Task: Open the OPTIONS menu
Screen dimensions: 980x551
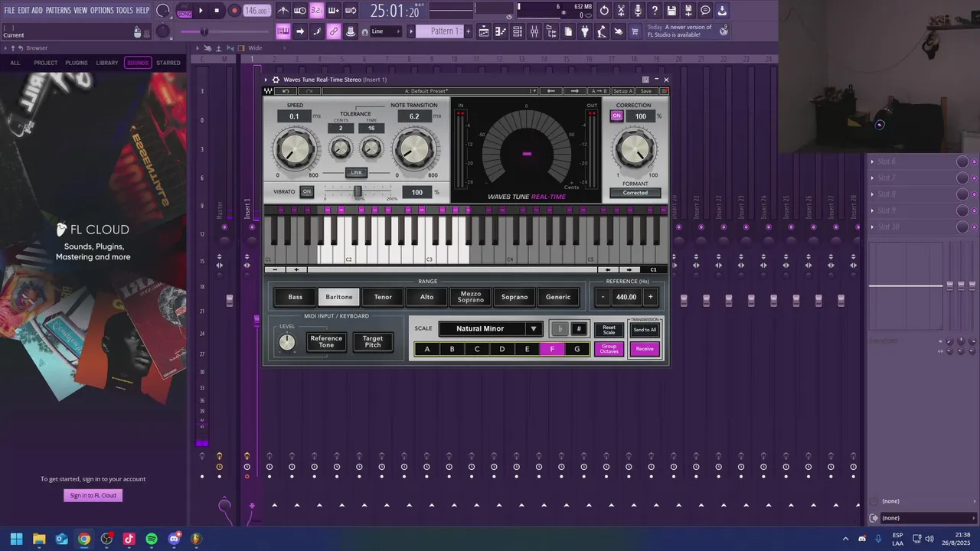Action: (x=102, y=10)
